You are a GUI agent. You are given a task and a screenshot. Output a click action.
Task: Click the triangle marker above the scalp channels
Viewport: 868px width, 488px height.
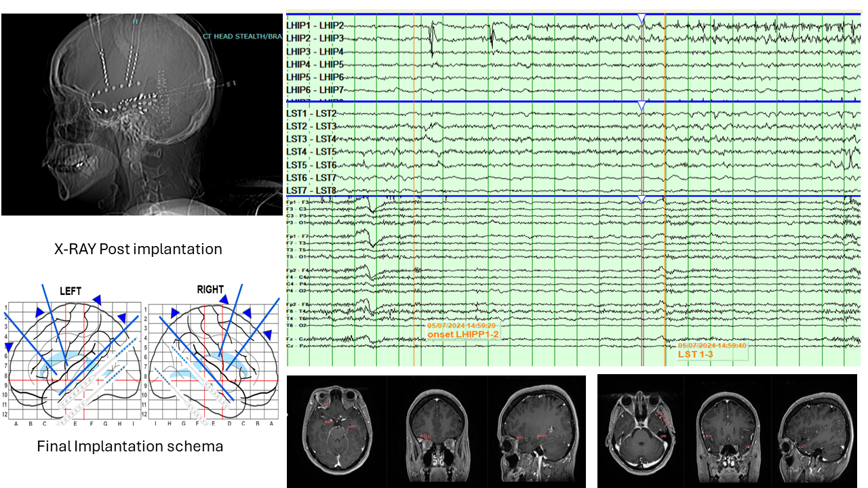tap(642, 200)
